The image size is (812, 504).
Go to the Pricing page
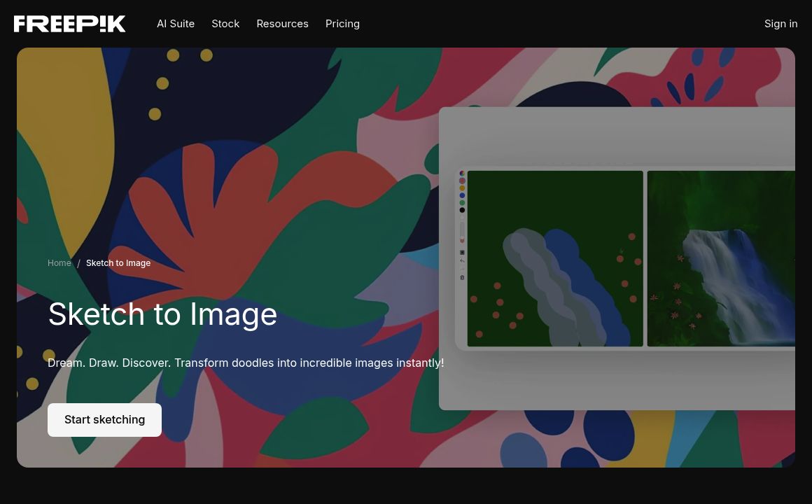click(x=342, y=24)
